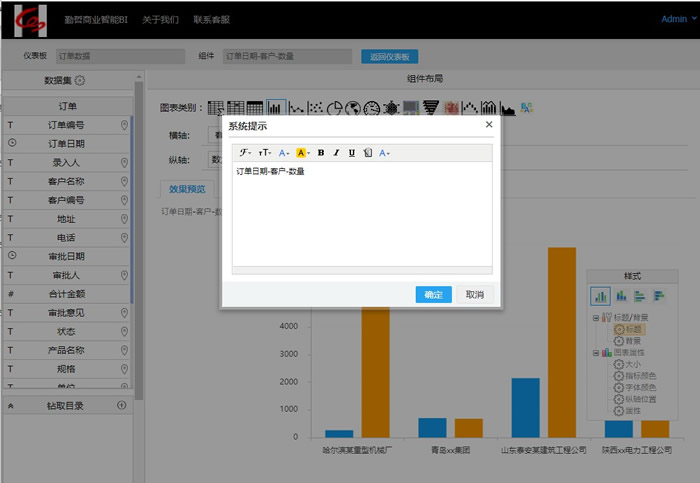Open the font family dropdown in editor
This screenshot has width=700, height=483.
[245, 153]
